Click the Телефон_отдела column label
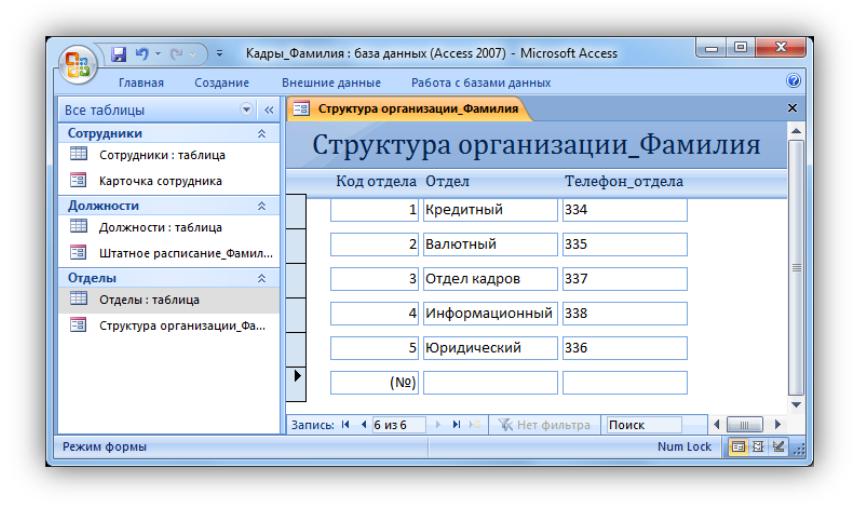Image resolution: width=859 pixels, height=509 pixels. click(x=624, y=181)
